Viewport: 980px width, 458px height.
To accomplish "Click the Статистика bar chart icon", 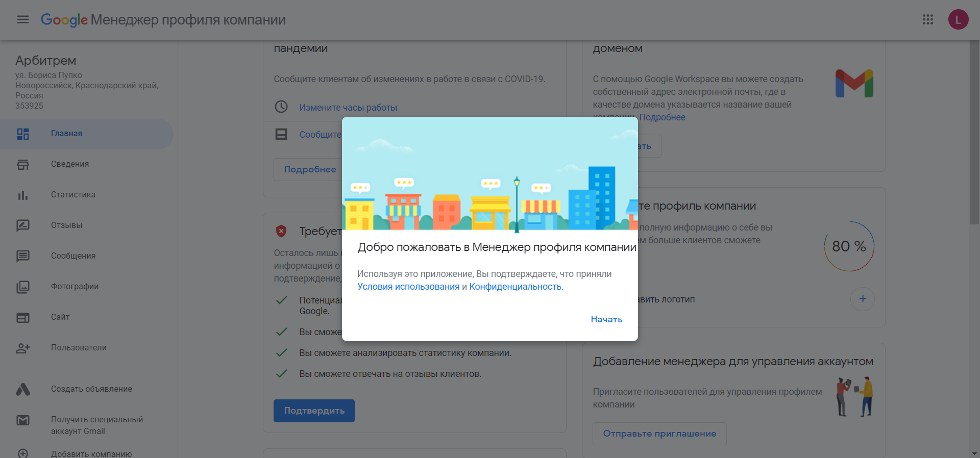I will (x=23, y=195).
